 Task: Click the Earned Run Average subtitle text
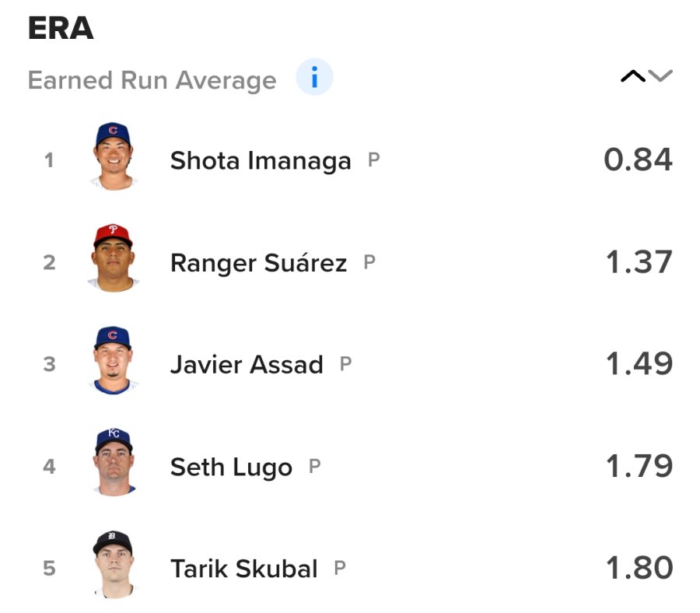152,80
